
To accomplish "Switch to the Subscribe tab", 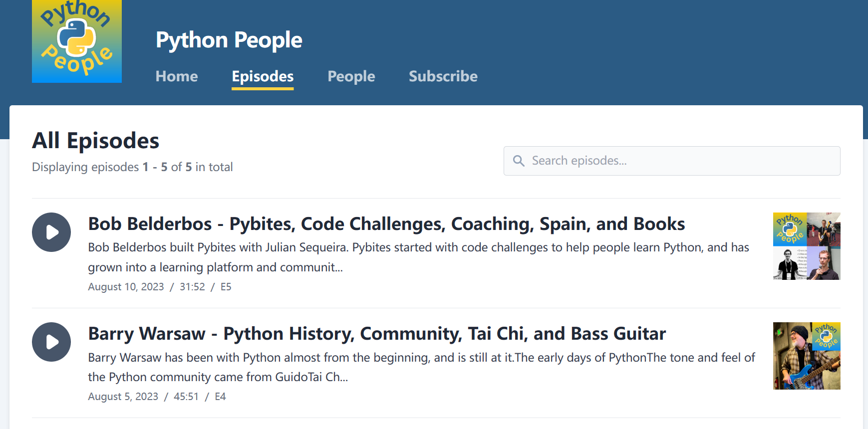I will click(443, 76).
